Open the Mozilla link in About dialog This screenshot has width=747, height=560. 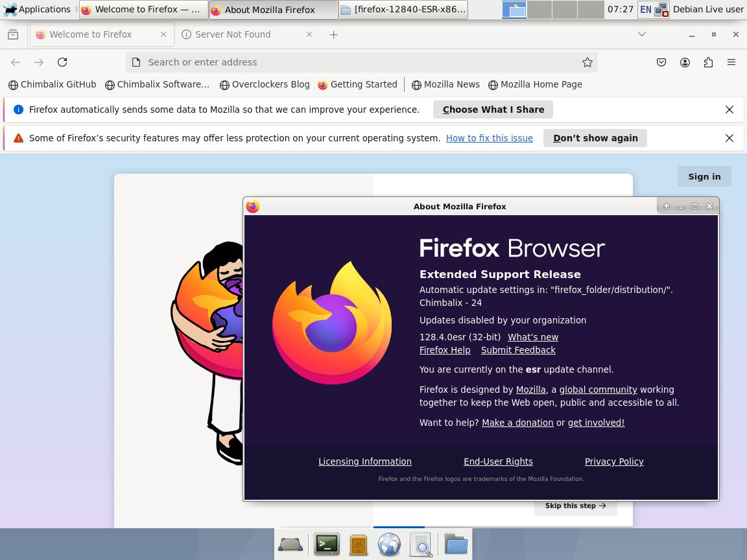[x=530, y=390]
